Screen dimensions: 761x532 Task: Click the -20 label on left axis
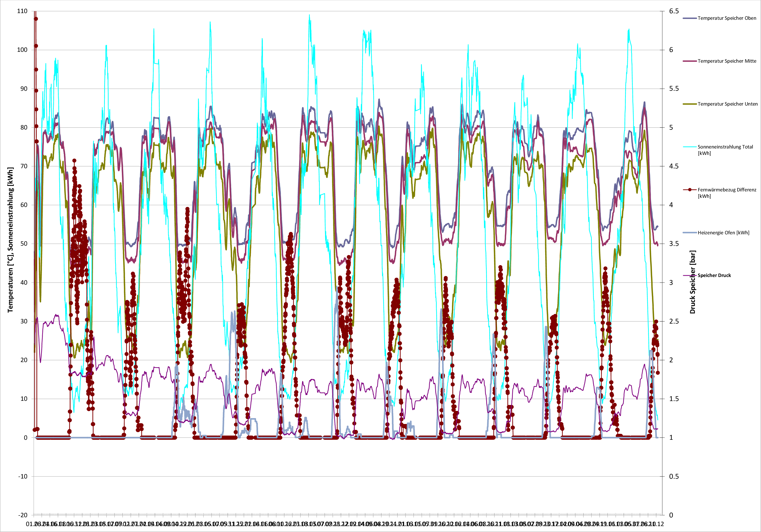pyautogui.click(x=22, y=515)
